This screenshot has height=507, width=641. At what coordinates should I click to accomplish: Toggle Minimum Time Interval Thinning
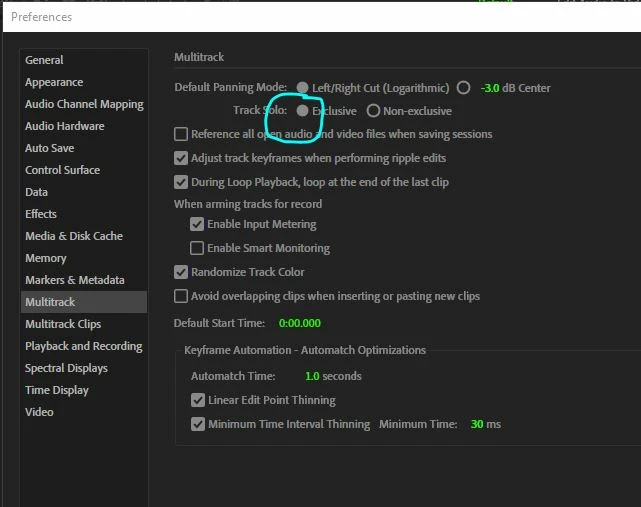pos(198,424)
